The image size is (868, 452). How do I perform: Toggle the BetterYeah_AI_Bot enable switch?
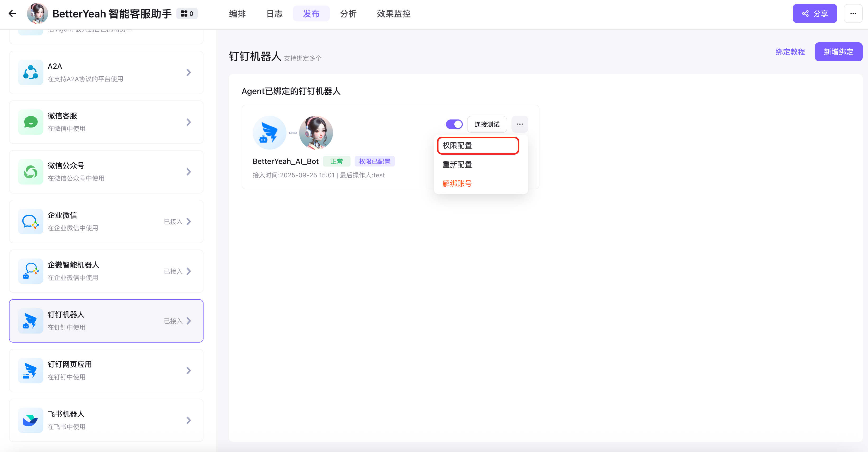click(454, 124)
